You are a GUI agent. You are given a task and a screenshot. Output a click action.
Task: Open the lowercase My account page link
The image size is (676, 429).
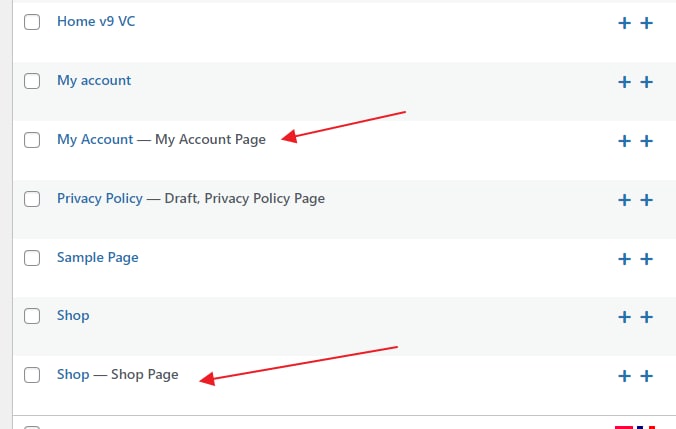94,81
